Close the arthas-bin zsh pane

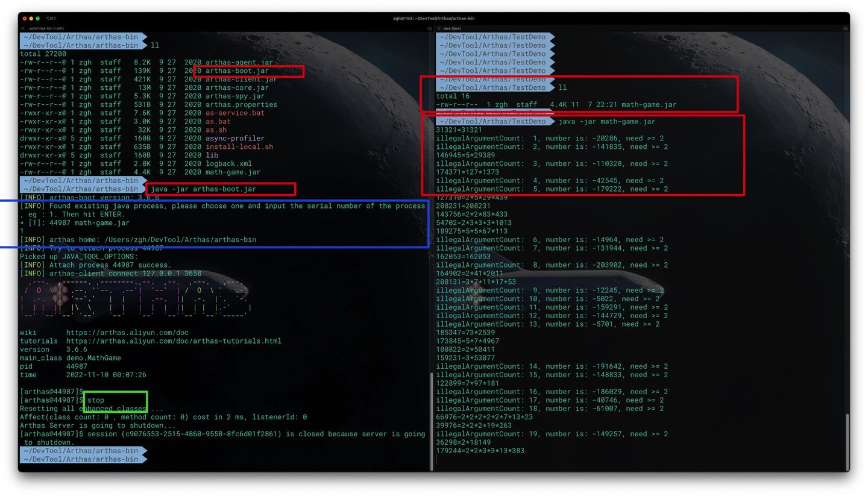[x=22, y=28]
